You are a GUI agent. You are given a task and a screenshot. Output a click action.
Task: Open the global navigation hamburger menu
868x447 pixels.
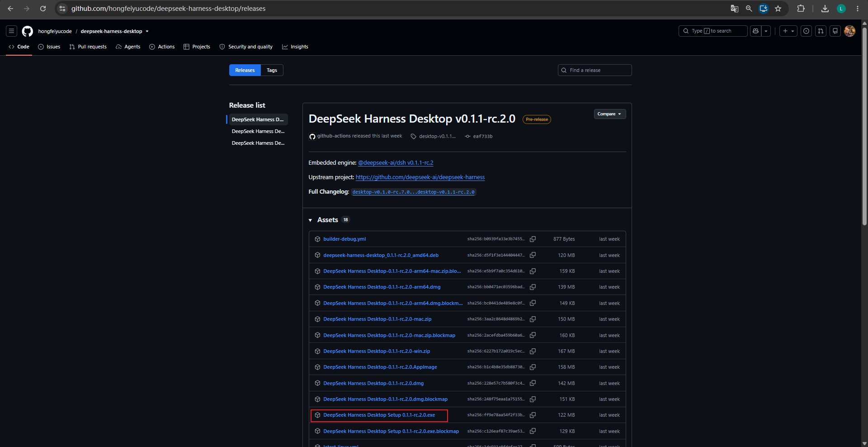pos(12,31)
